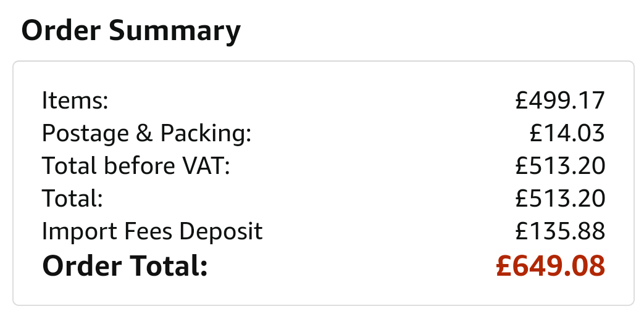Click the word Order in the Order Total row

tap(82, 266)
